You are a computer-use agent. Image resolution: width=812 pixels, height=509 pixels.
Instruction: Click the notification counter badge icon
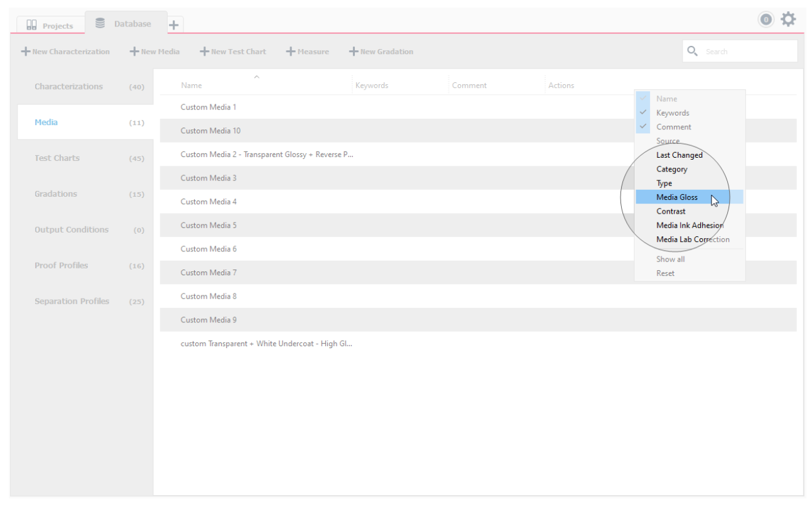point(766,20)
